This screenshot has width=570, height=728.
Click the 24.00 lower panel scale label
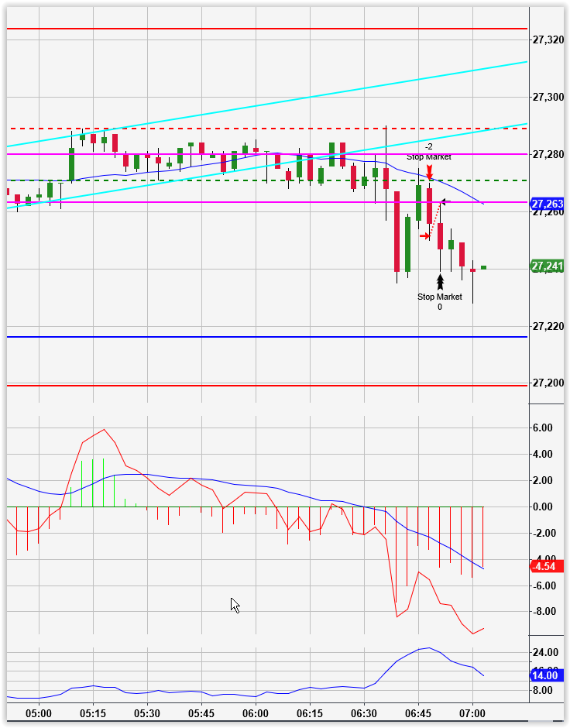click(545, 652)
